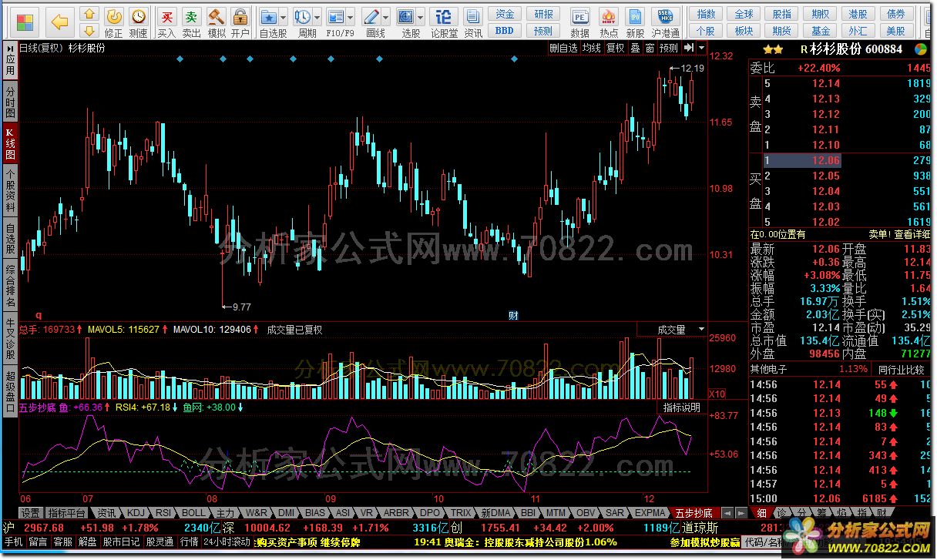
Task: Click the colored pie icon beside 600884
Action: [x=921, y=49]
